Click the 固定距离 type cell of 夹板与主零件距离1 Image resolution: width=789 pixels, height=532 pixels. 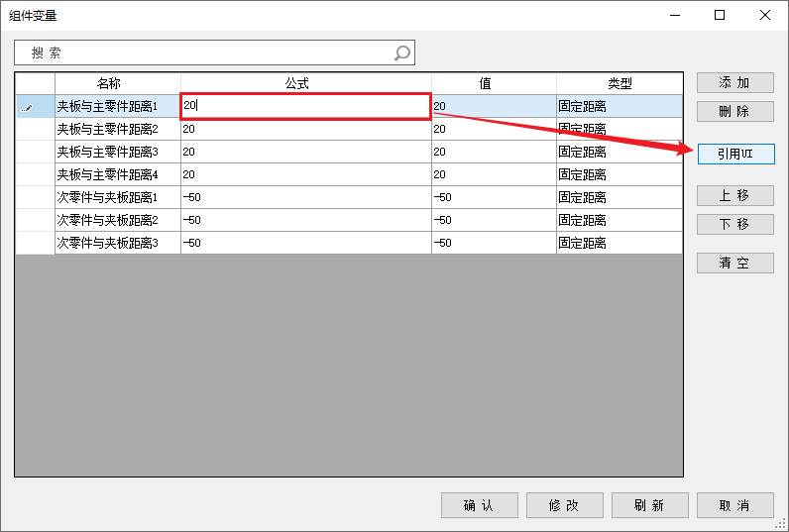point(620,106)
